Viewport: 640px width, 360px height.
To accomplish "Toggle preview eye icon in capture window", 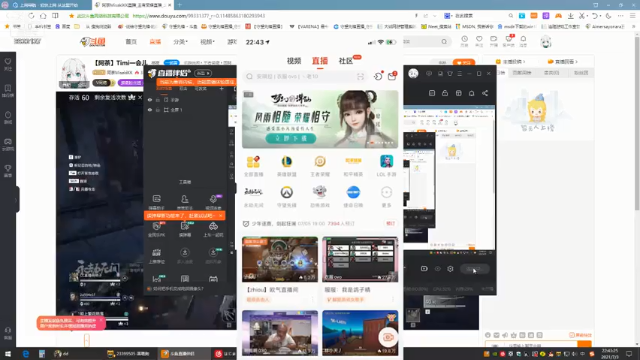I will point(438,269).
